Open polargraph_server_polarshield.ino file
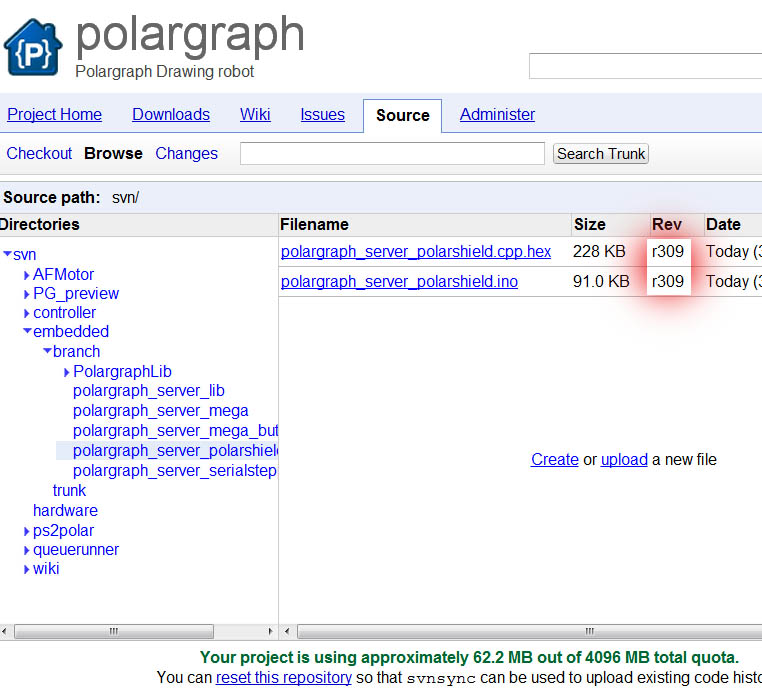The width and height of the screenshot is (762, 694). (399, 281)
